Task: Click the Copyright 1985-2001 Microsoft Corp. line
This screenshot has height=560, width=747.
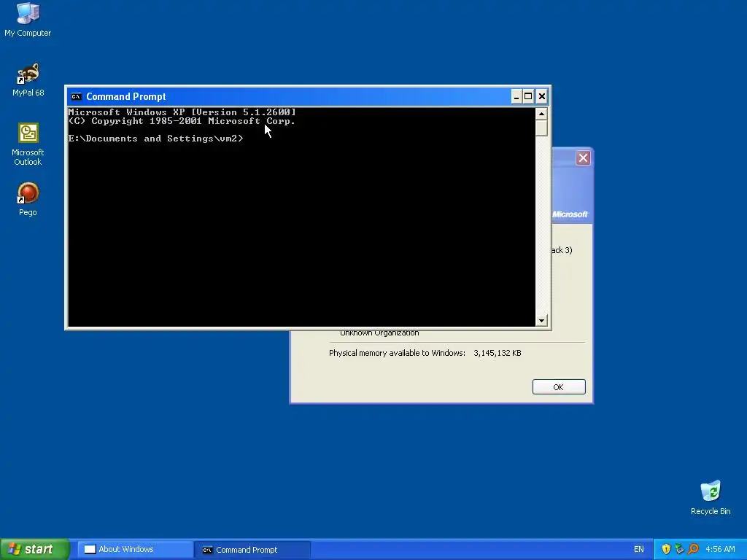Action: tap(182, 121)
